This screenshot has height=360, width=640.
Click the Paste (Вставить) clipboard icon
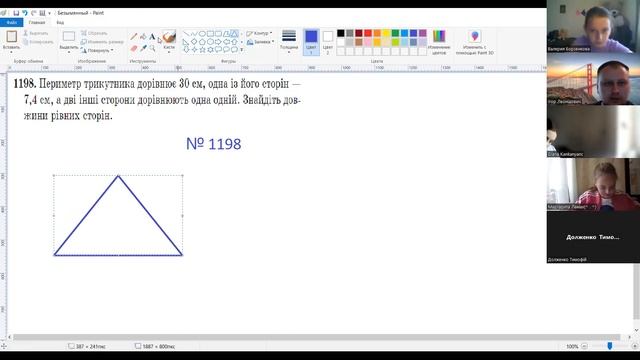11,37
